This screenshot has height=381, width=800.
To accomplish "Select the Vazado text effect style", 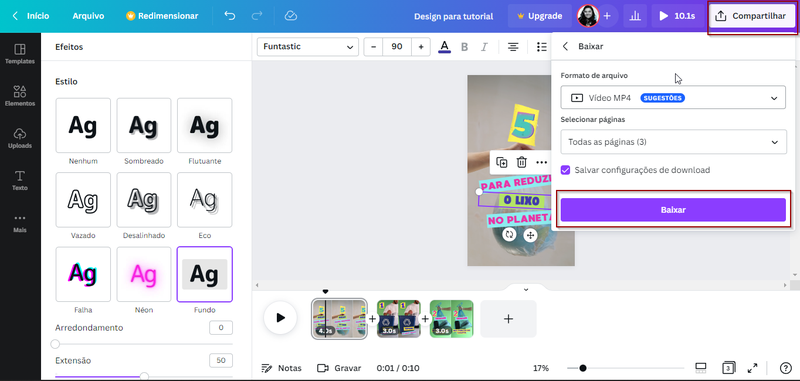I will point(83,200).
